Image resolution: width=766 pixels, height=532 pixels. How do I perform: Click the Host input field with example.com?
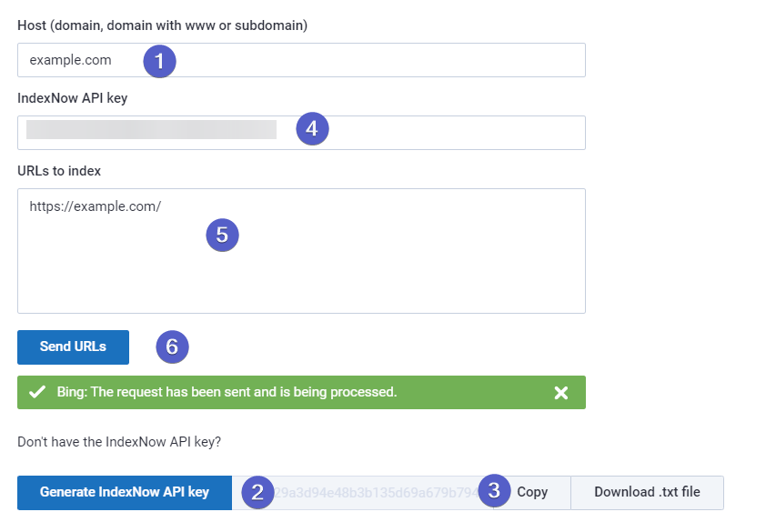pos(301,60)
